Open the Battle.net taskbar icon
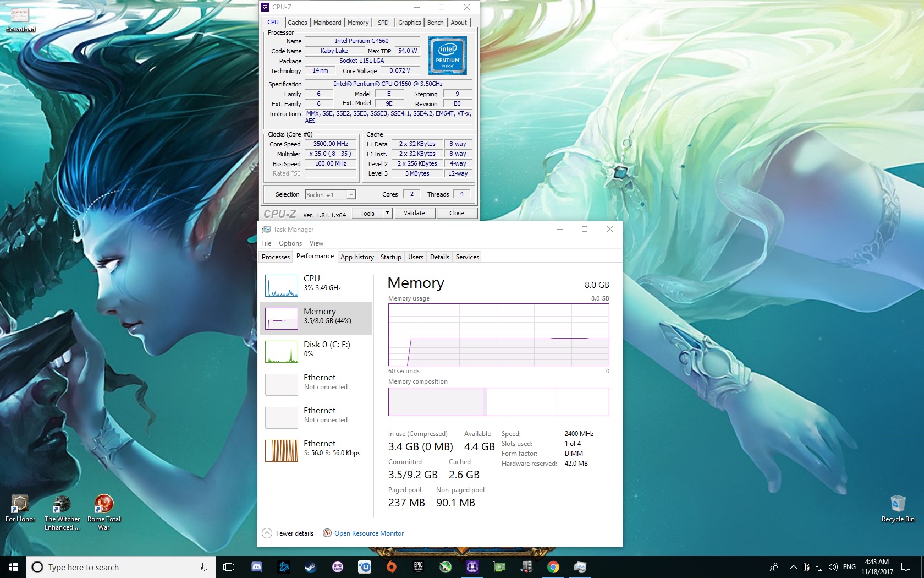Screen dimensions: 924x578 point(284,567)
